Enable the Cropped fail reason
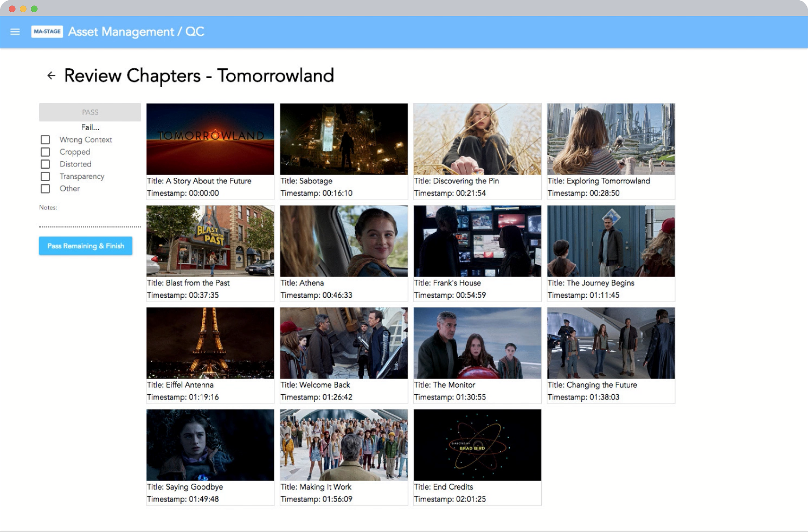Viewport: 808px width, 532px height. point(45,152)
